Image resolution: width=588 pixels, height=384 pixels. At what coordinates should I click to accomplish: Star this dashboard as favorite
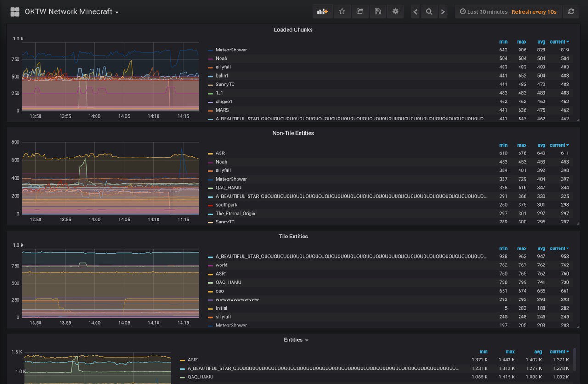[x=342, y=11]
